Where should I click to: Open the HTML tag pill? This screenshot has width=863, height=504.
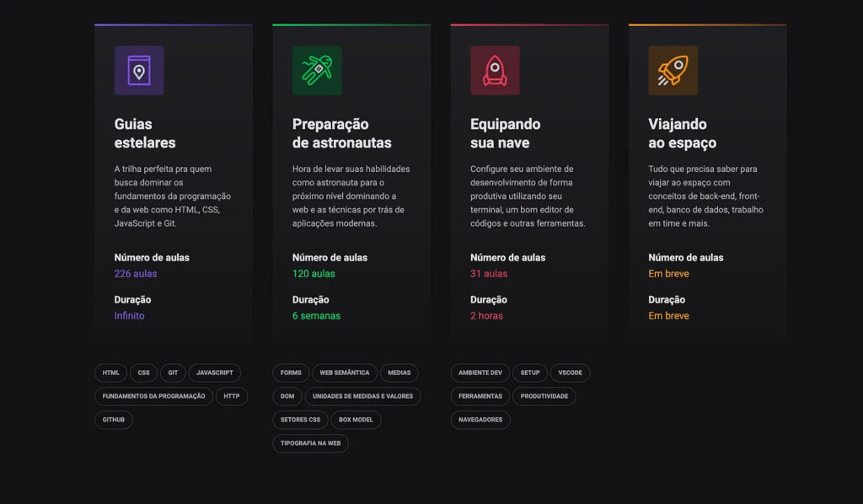pos(110,373)
